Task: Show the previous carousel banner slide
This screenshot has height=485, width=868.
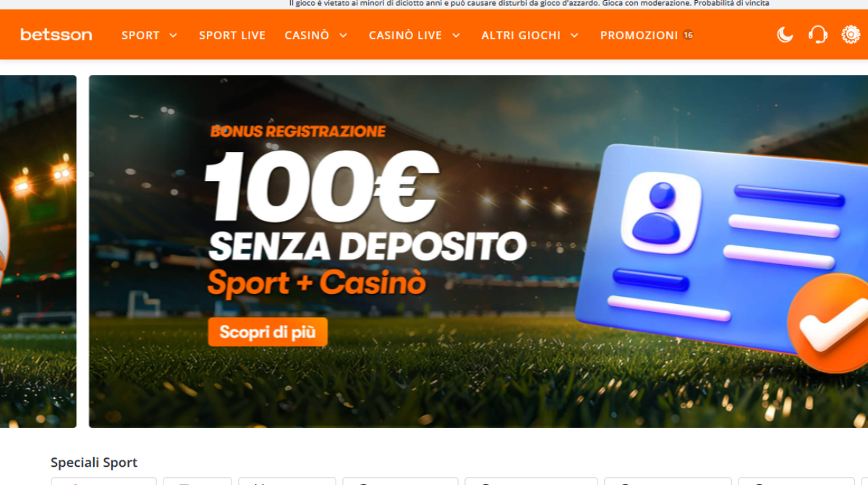Action: [x=38, y=251]
